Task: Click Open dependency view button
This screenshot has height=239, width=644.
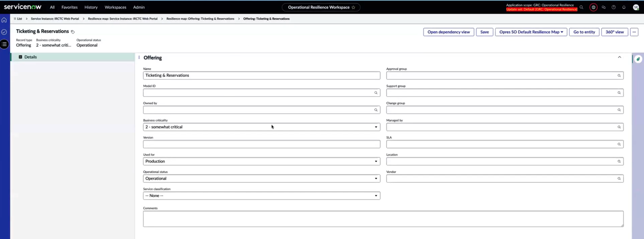Action: (x=449, y=32)
